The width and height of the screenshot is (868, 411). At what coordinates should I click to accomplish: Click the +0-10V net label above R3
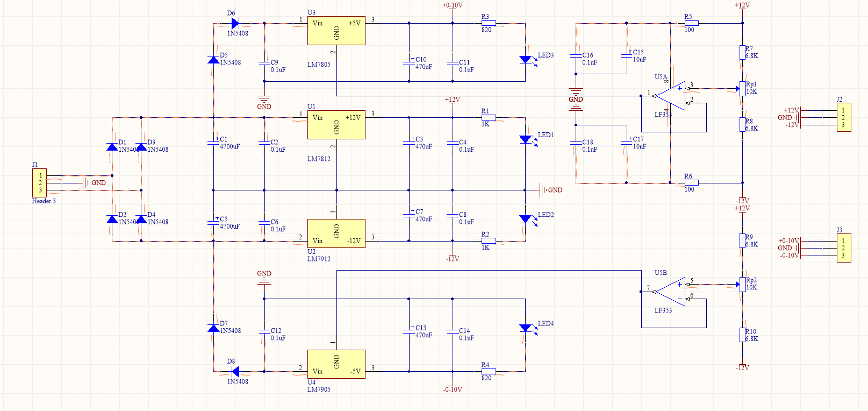tap(453, 5)
